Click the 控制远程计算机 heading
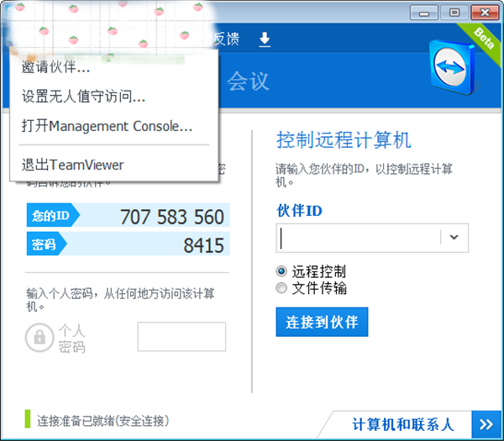Viewport: 504px width, 441px height. [x=344, y=139]
